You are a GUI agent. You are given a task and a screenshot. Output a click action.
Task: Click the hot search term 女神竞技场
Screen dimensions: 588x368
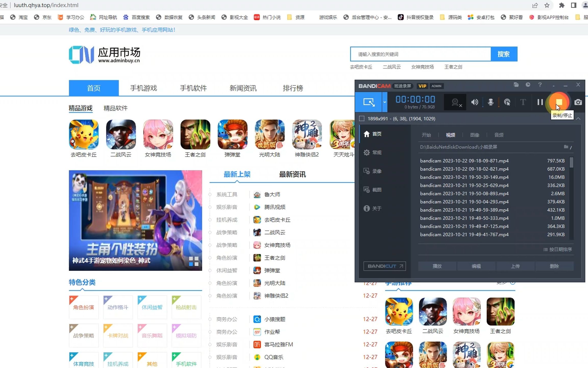(422, 67)
